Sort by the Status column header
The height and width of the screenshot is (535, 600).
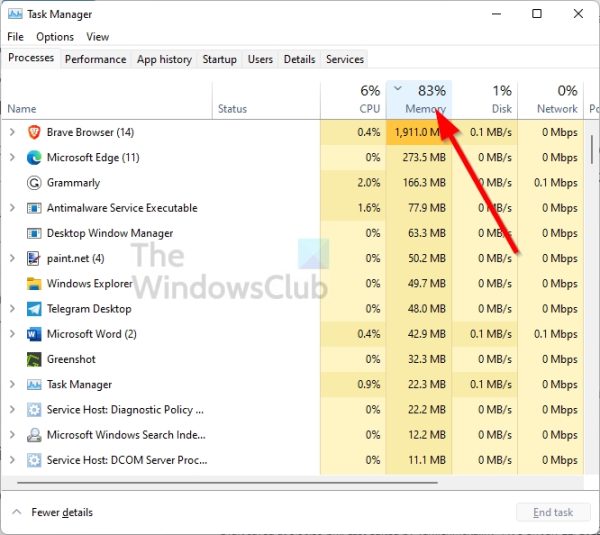(x=266, y=100)
